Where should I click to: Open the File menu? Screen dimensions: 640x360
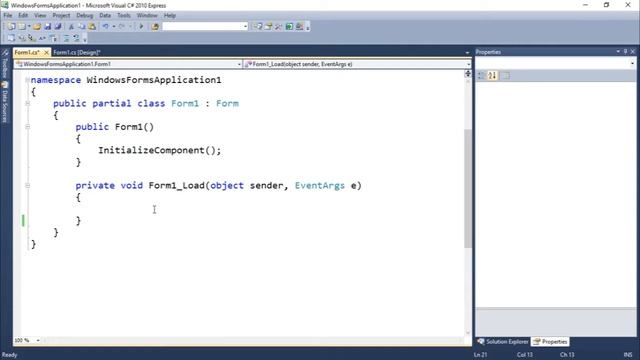pos(8,16)
